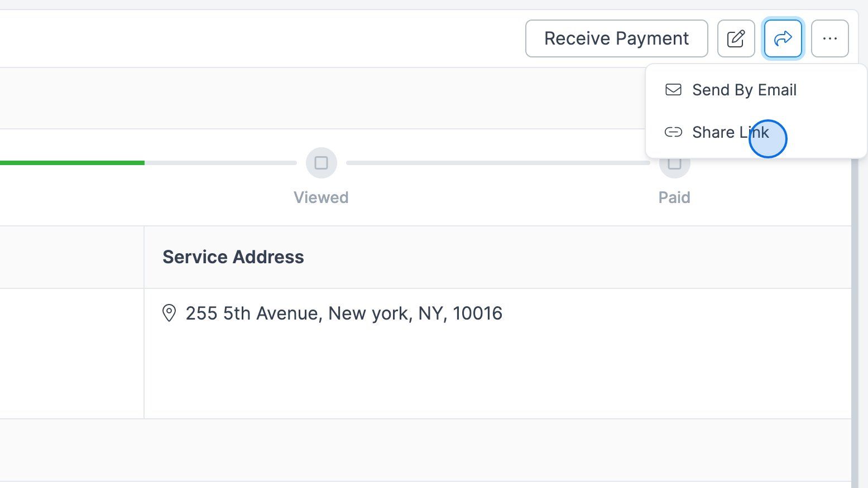Click the vertical scrollbar on the right

pyautogui.click(x=855, y=323)
